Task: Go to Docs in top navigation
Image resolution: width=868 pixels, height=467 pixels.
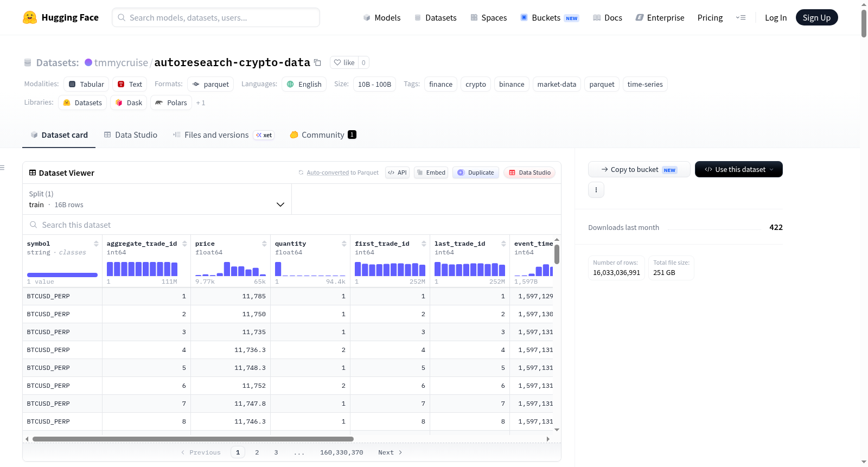Action: [x=608, y=17]
